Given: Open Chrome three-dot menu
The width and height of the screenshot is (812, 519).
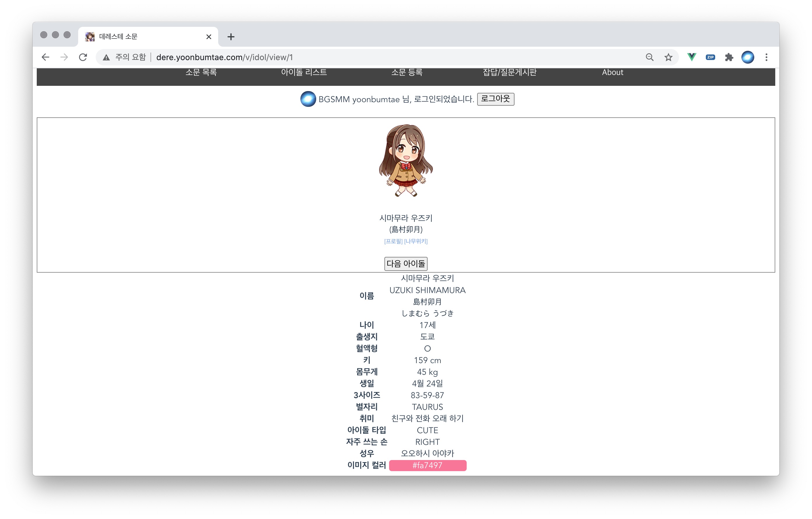Looking at the screenshot, I should tap(766, 58).
